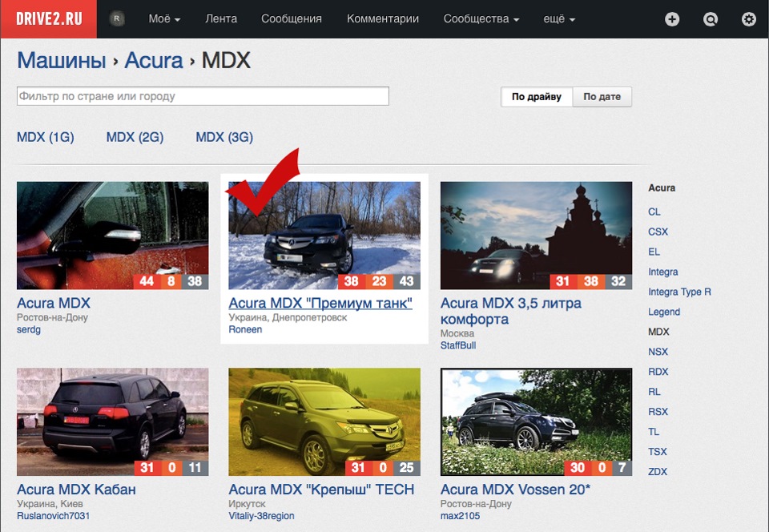The image size is (769, 532).
Task: Expand the Моё dropdown menu
Action: [x=164, y=18]
